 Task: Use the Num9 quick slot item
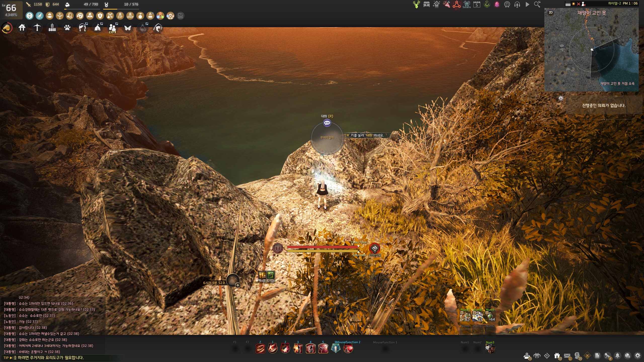(490, 316)
